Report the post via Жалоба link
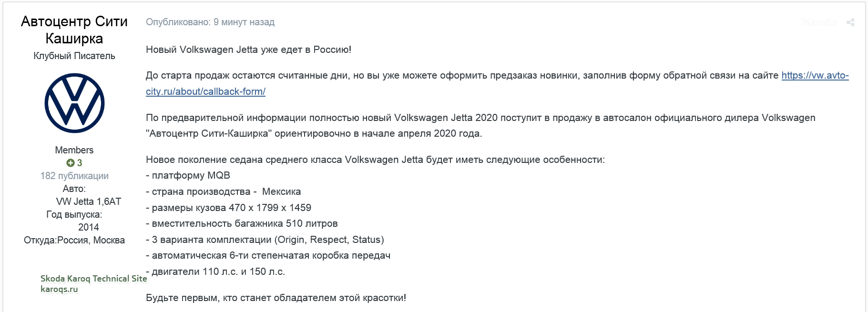The image size is (868, 312). click(x=819, y=22)
